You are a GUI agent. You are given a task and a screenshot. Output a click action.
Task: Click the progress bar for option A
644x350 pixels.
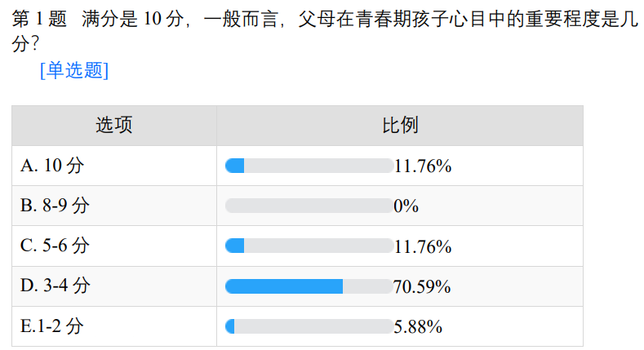point(309,166)
